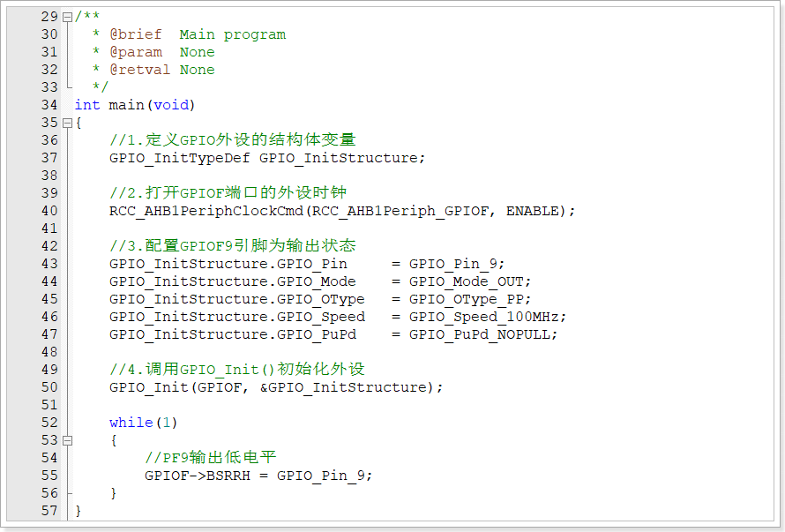Click 'GPIOF->BSRRH' on line 55

click(x=198, y=476)
